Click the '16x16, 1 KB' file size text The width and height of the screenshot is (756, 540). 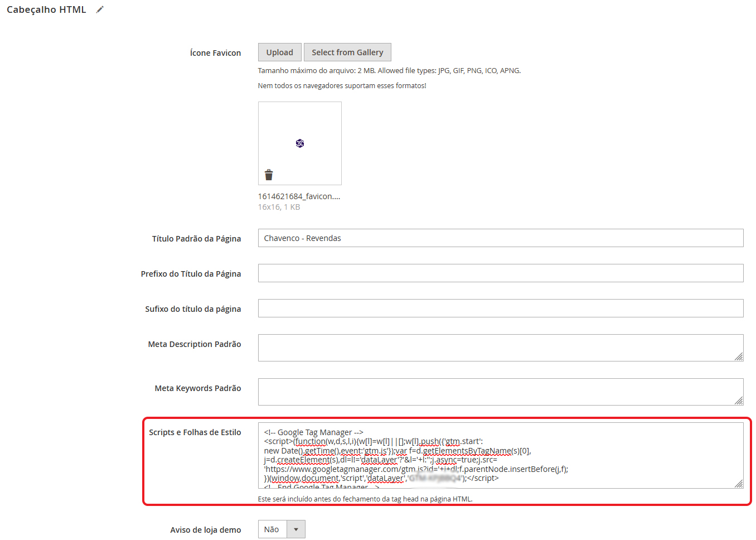pos(279,207)
